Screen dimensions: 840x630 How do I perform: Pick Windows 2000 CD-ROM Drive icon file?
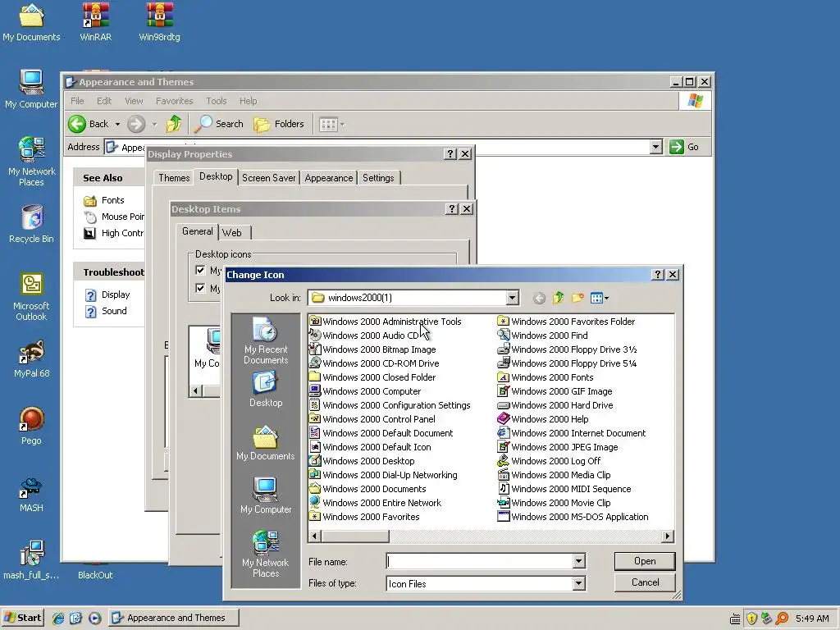[374, 363]
